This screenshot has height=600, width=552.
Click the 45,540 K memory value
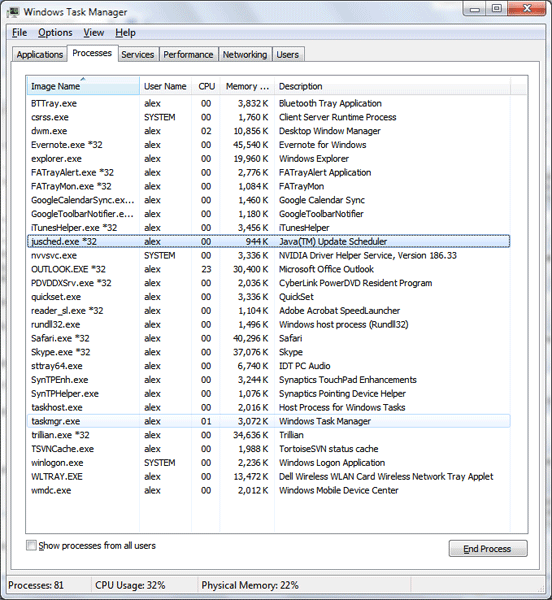click(251, 145)
